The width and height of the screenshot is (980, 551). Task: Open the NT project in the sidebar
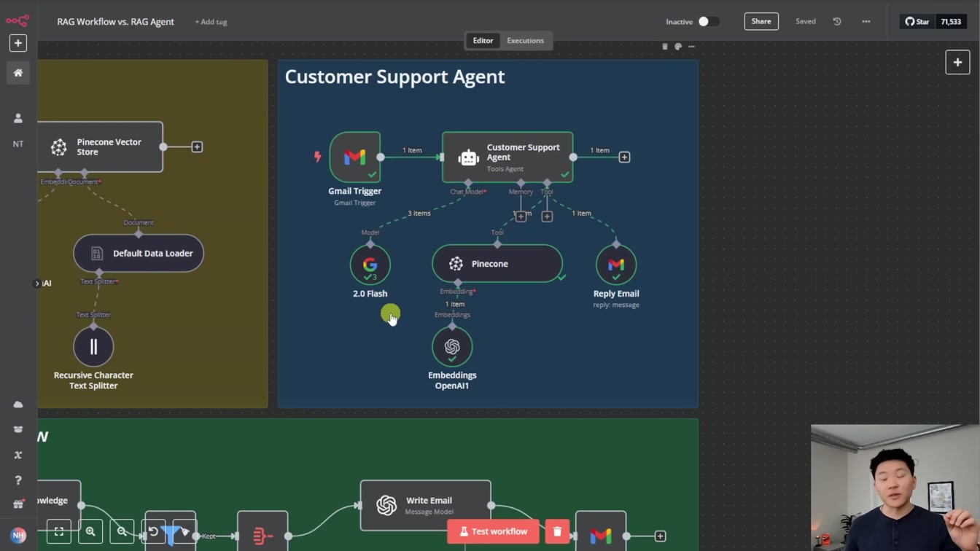18,144
